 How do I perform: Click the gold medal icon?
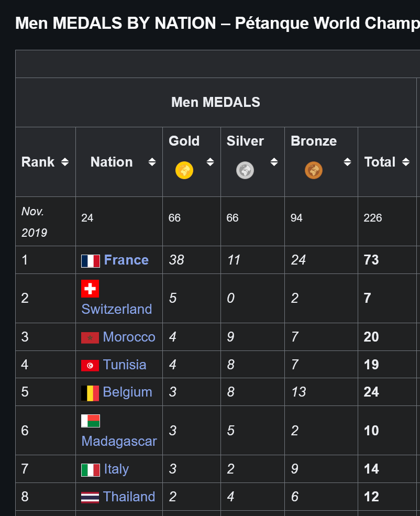pos(184,170)
